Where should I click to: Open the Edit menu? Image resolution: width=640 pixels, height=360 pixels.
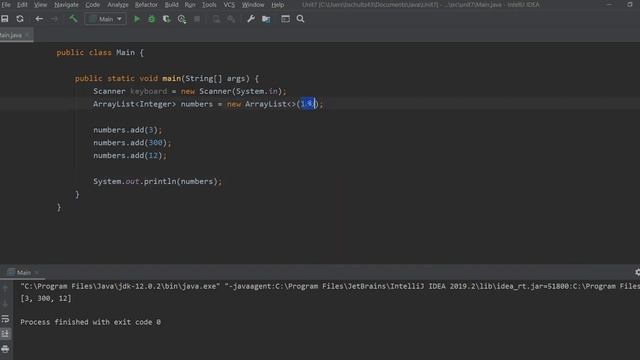pyautogui.click(x=22, y=4)
